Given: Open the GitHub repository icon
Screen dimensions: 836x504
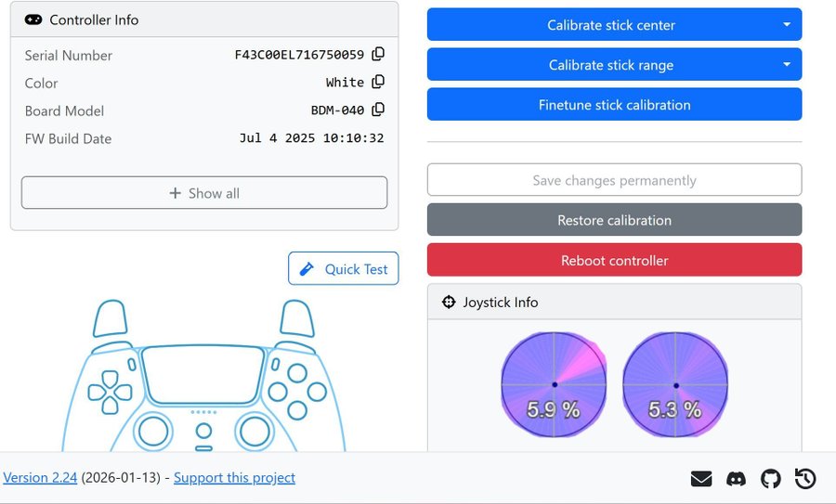Looking at the screenshot, I should [771, 479].
